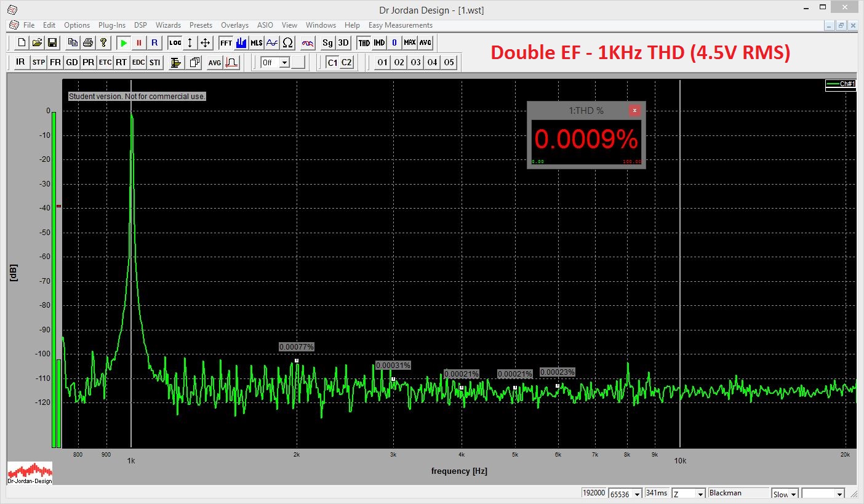
Task: Open the DSP menu
Action: [140, 25]
